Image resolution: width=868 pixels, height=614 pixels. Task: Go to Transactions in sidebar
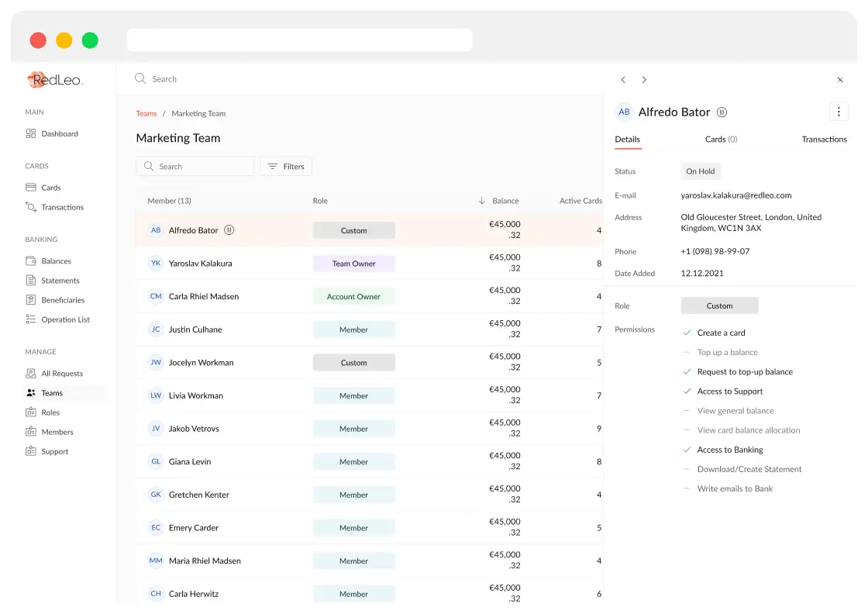54,207
